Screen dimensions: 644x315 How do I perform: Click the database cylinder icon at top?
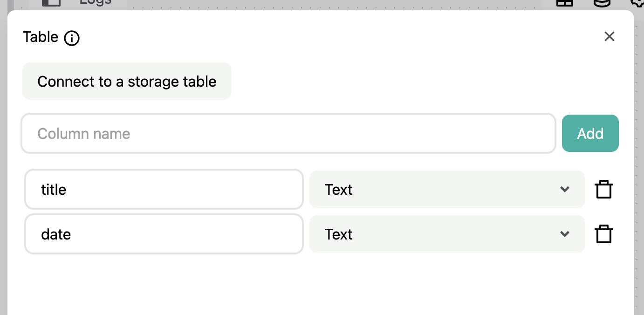point(602,3)
